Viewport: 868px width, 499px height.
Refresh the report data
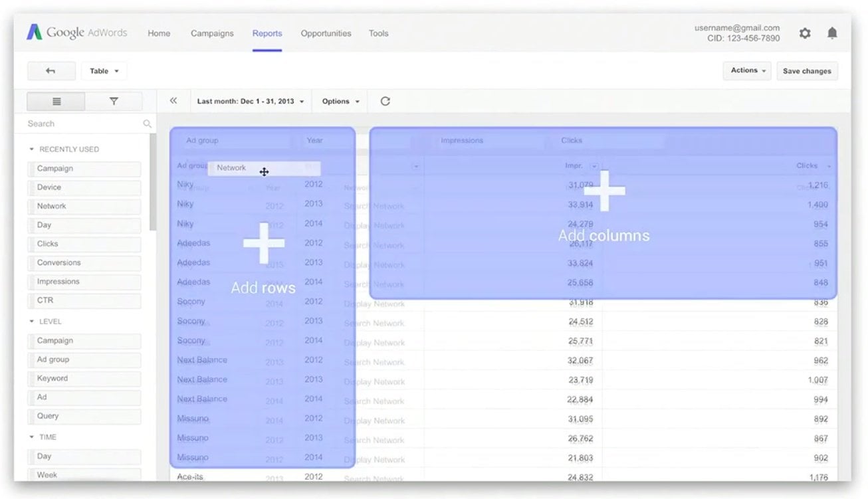coord(385,101)
